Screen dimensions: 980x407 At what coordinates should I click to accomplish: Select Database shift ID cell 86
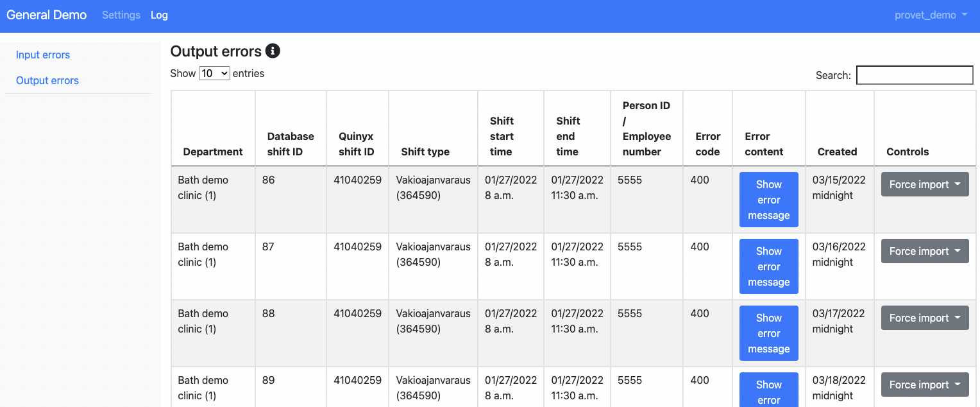(x=291, y=200)
